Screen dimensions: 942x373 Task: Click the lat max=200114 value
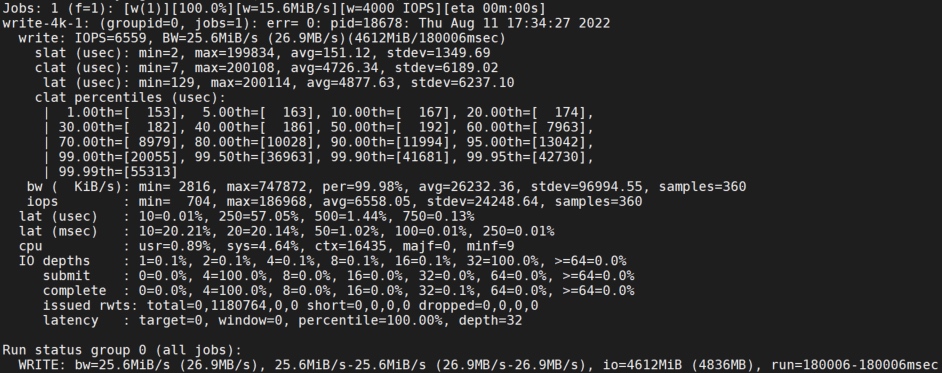(251, 83)
